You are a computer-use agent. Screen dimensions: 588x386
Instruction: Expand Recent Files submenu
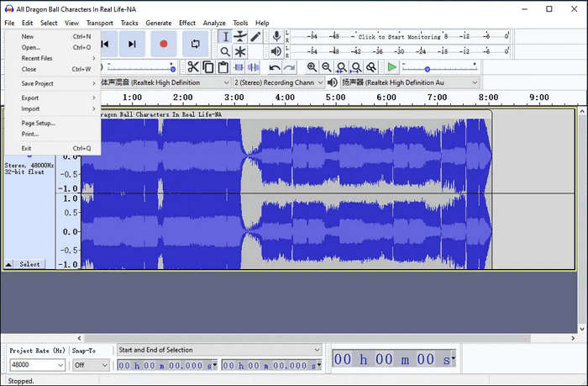coord(53,58)
